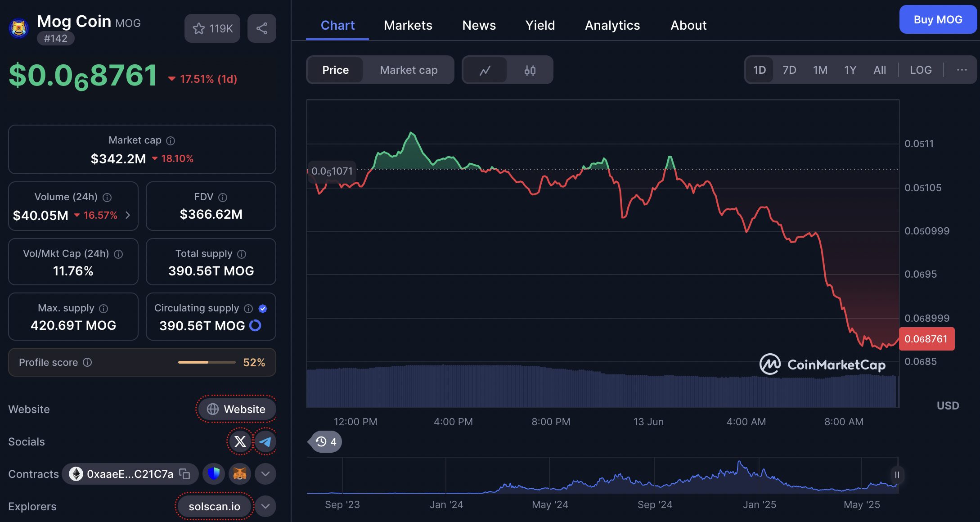Open the Chart tab

[x=337, y=25]
